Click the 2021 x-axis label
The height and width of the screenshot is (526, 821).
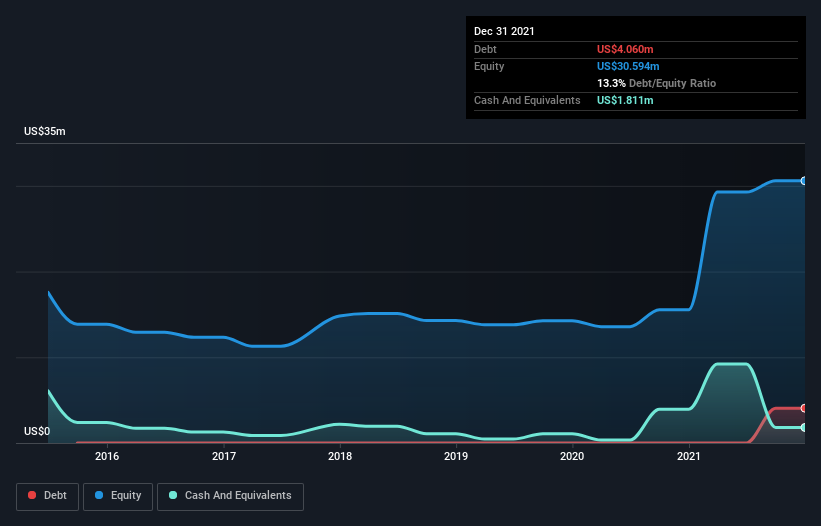pos(689,456)
